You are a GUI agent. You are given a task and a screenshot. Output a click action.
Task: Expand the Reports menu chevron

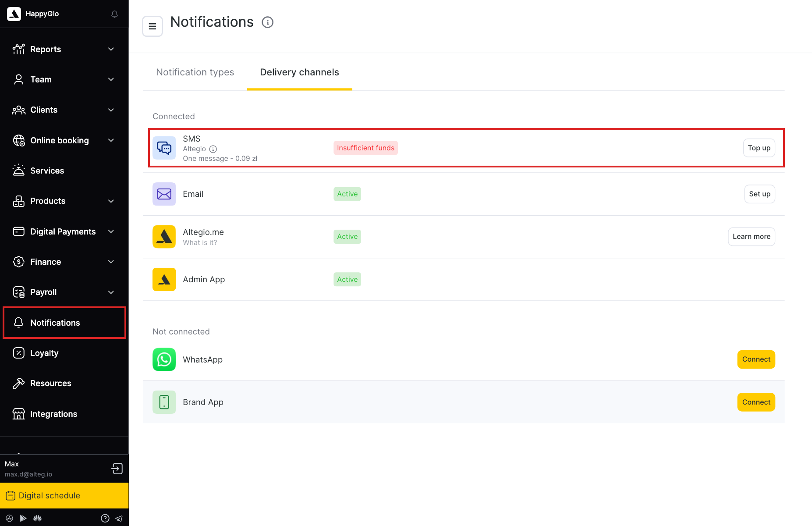[111, 49]
